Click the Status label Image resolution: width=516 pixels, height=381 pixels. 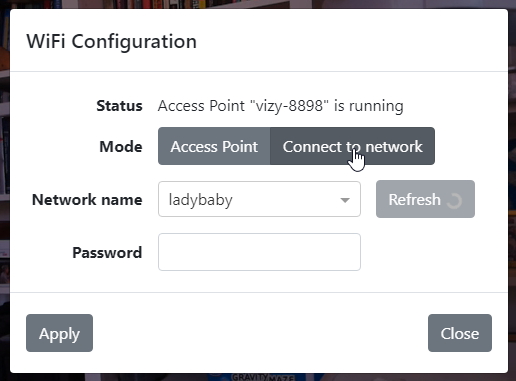coord(119,106)
